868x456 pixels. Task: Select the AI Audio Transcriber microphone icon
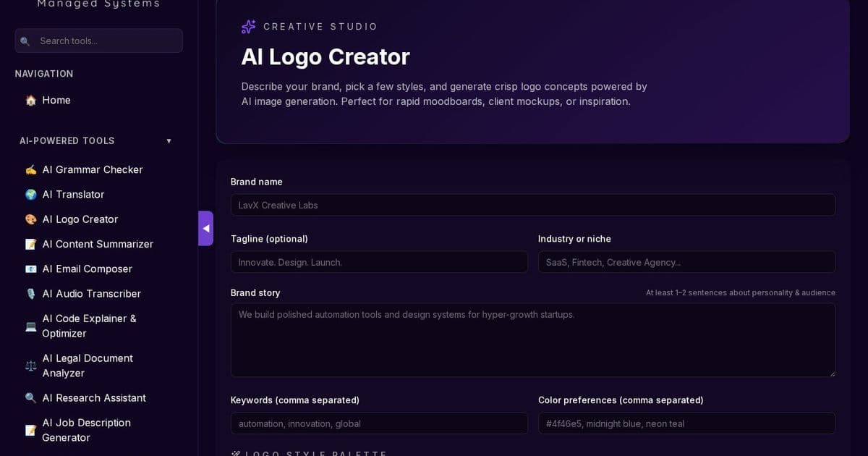click(x=30, y=294)
